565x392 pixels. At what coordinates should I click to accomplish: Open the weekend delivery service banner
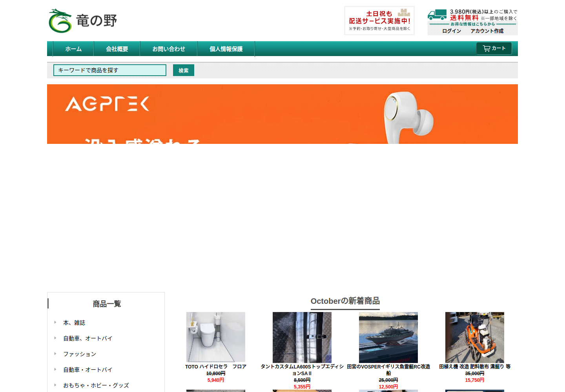click(x=379, y=21)
